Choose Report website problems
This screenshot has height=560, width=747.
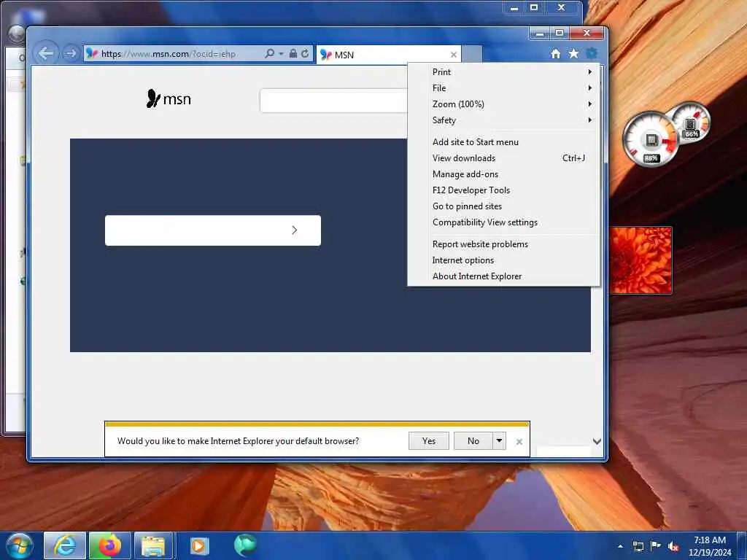tap(504, 244)
